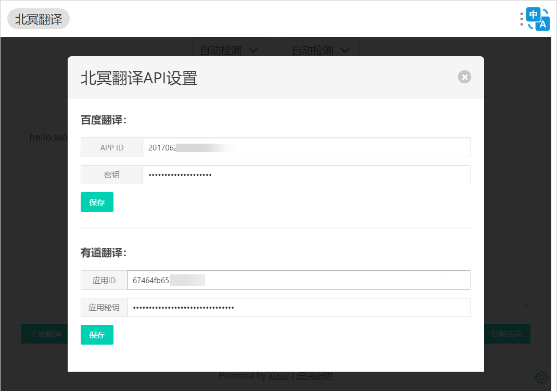Viewport: 557px width, 392px height.
Task: Click the 北冥翻译 logo badge
Action: [x=39, y=19]
